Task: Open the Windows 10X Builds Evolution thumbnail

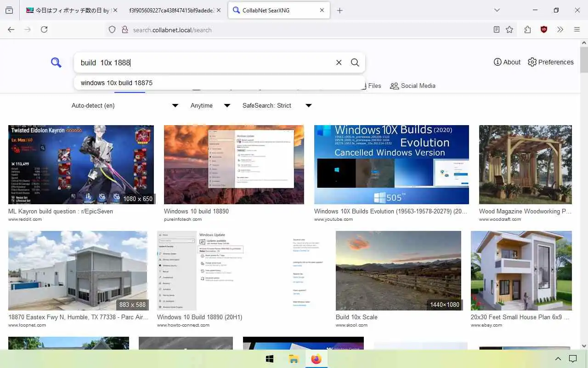Action: point(391,165)
